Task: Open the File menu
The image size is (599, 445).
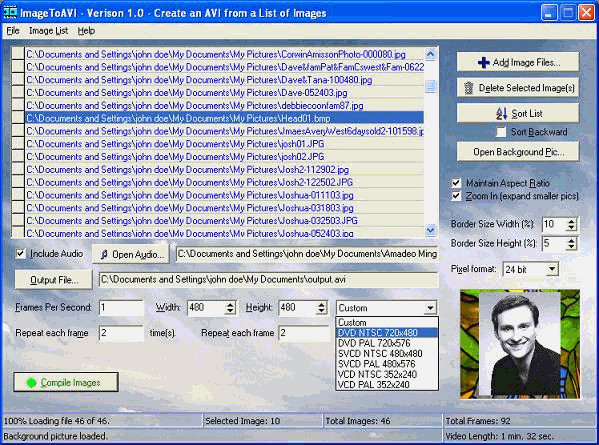Action: coord(13,31)
